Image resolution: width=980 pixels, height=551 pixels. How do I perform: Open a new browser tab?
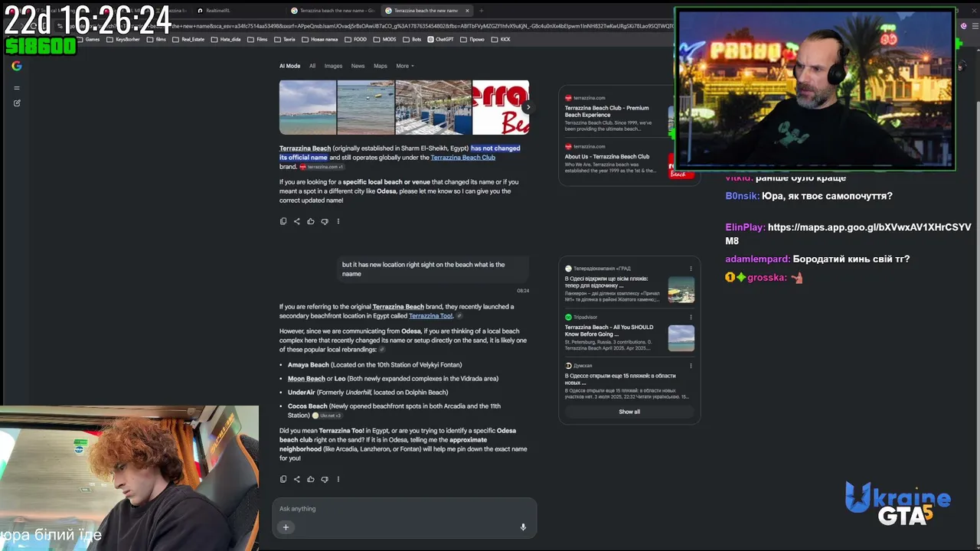pyautogui.click(x=481, y=11)
